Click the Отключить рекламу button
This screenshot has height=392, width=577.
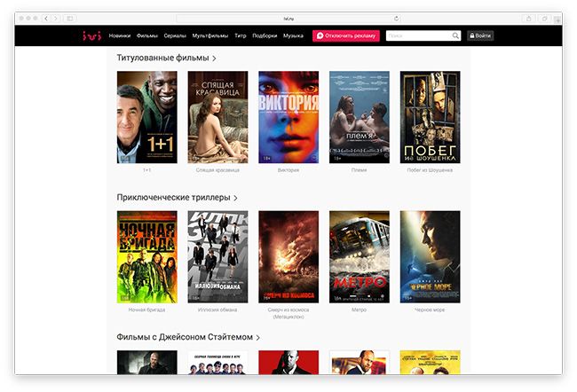(346, 35)
